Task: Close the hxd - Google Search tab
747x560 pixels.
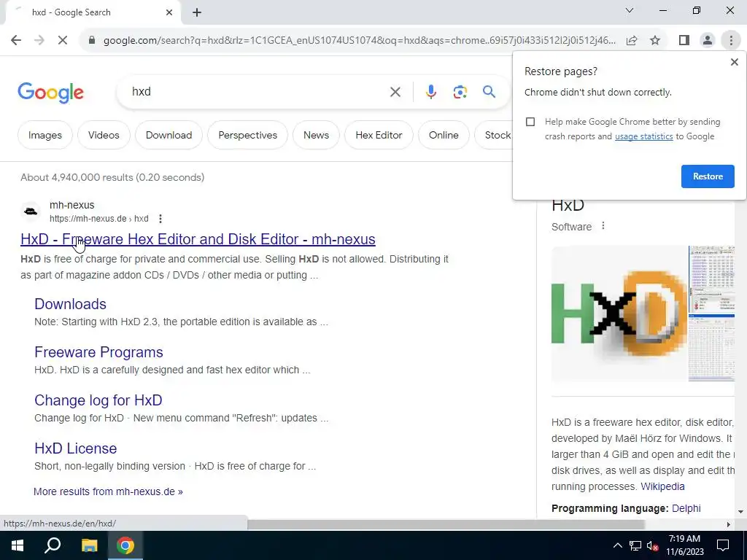Action: click(x=169, y=12)
